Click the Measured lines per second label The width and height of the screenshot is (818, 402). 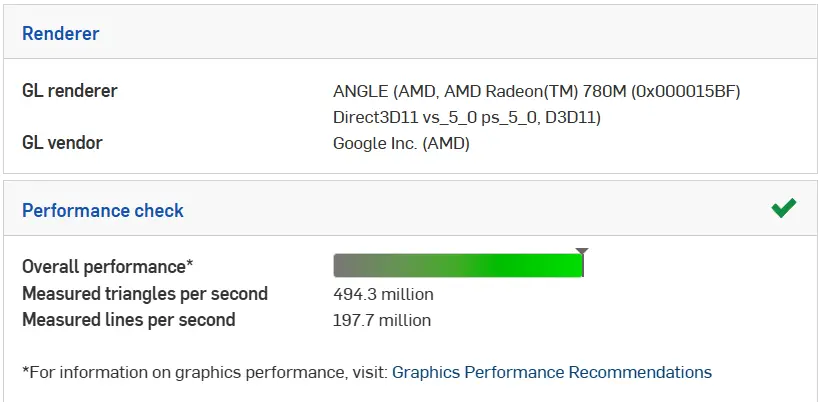(129, 320)
